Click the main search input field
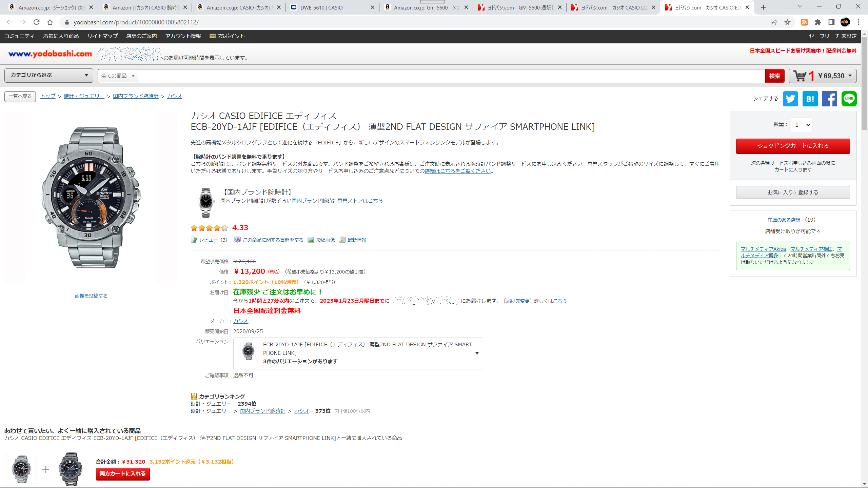The height and width of the screenshot is (488, 868). pyautogui.click(x=451, y=76)
